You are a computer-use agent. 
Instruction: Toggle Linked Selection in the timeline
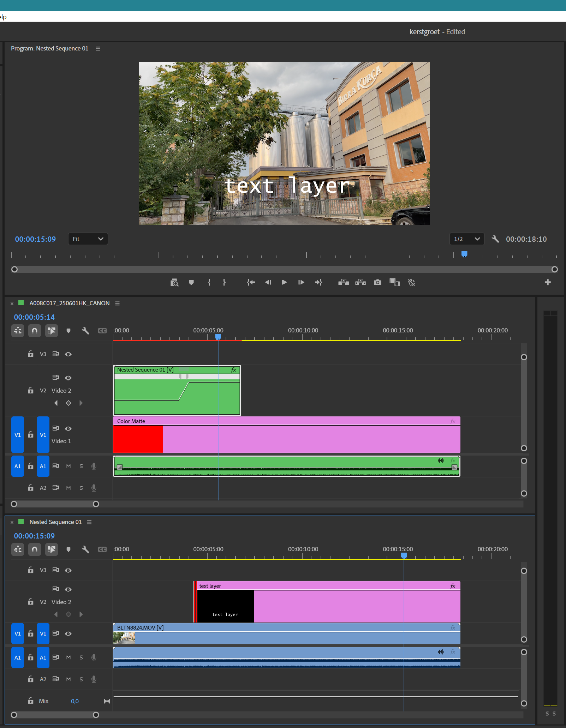click(52, 331)
